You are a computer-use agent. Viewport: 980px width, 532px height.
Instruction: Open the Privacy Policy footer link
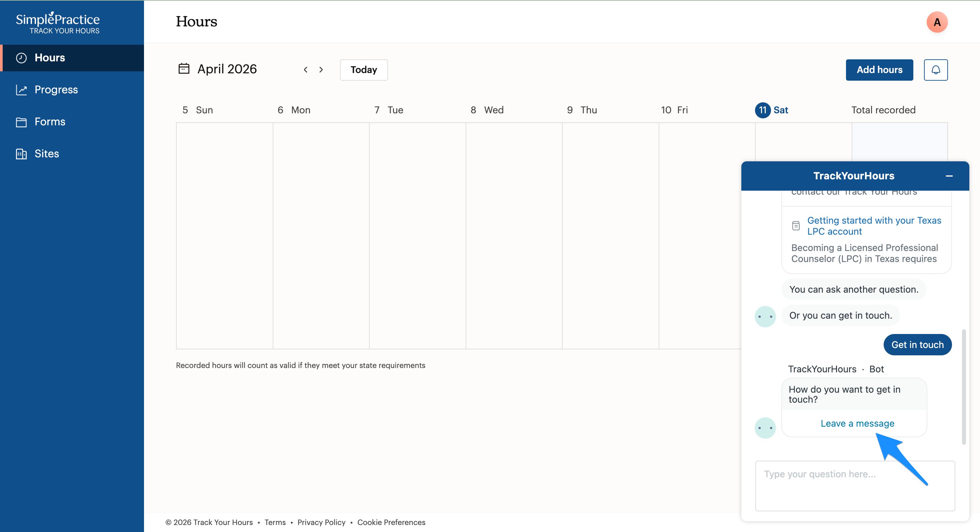(x=321, y=522)
